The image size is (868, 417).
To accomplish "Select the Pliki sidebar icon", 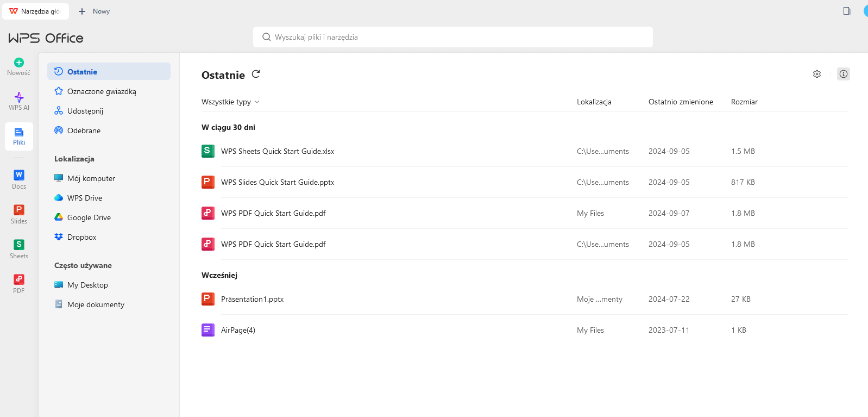I will [x=19, y=136].
